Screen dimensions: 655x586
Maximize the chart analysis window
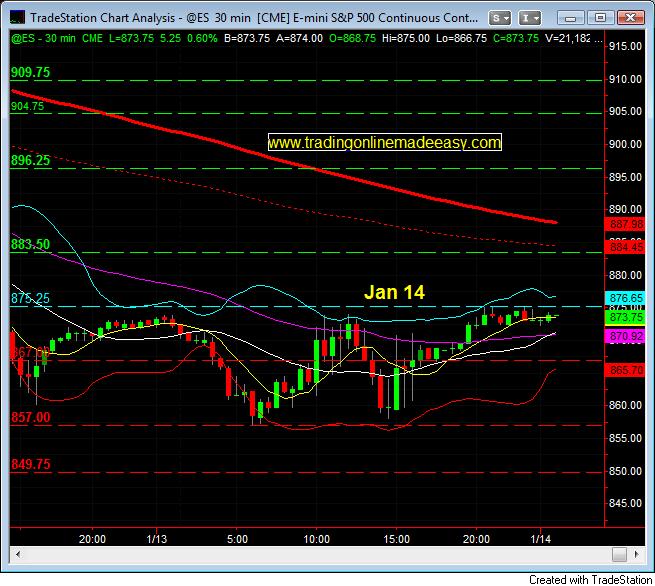pos(600,18)
